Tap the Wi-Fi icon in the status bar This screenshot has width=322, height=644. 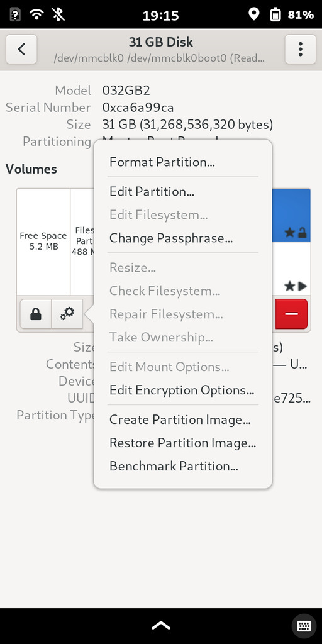[37, 15]
